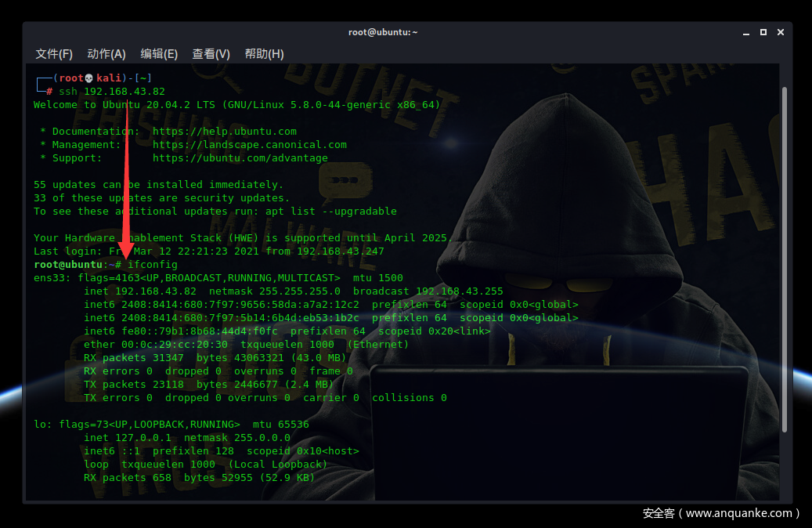This screenshot has height=528, width=812.
Task: Click the 'ens33: flags=4163' interface line
Action: click(x=218, y=278)
